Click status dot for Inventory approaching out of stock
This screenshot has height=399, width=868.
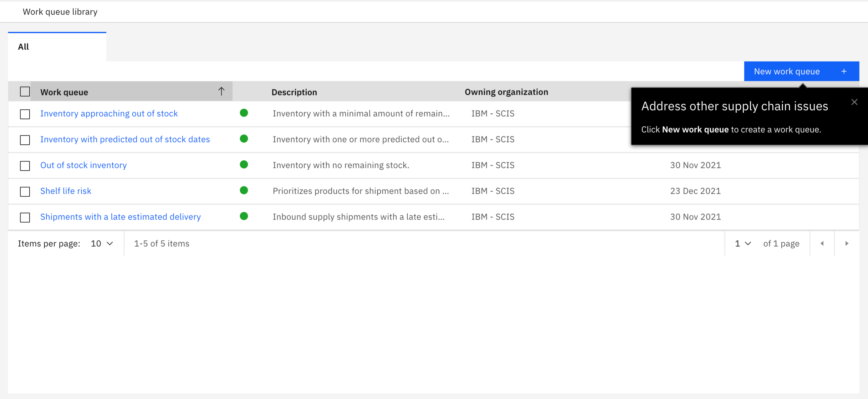coord(244,113)
